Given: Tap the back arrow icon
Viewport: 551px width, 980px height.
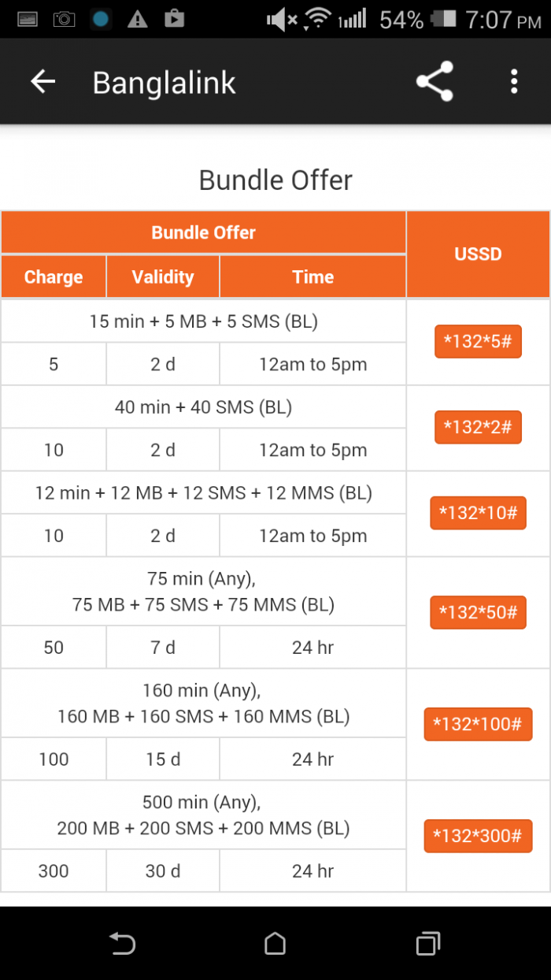Looking at the screenshot, I should pyautogui.click(x=43, y=82).
